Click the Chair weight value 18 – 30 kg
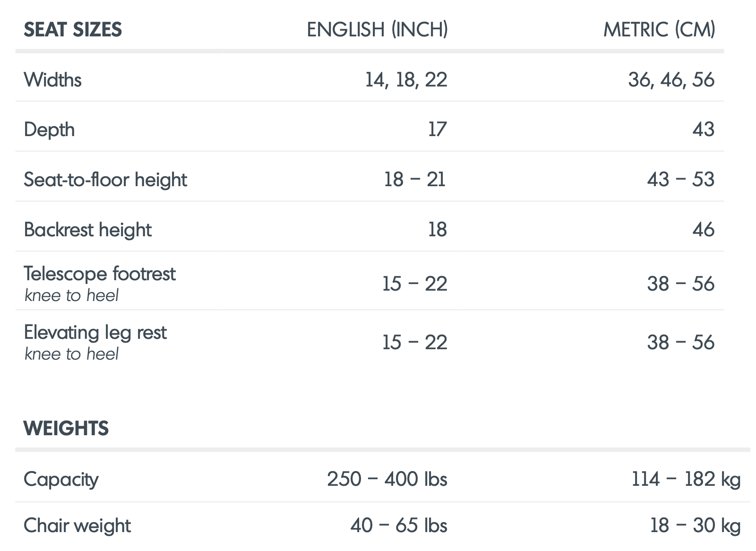 coord(695,525)
